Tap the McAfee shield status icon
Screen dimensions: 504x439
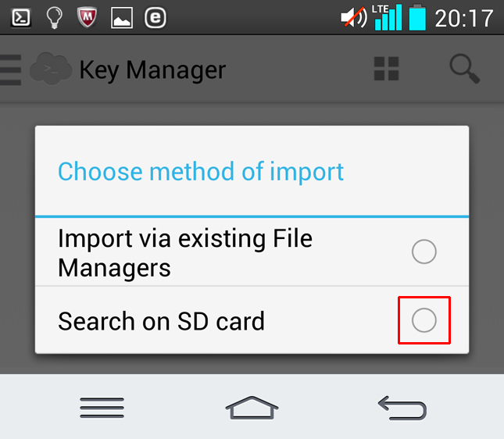pyautogui.click(x=88, y=17)
